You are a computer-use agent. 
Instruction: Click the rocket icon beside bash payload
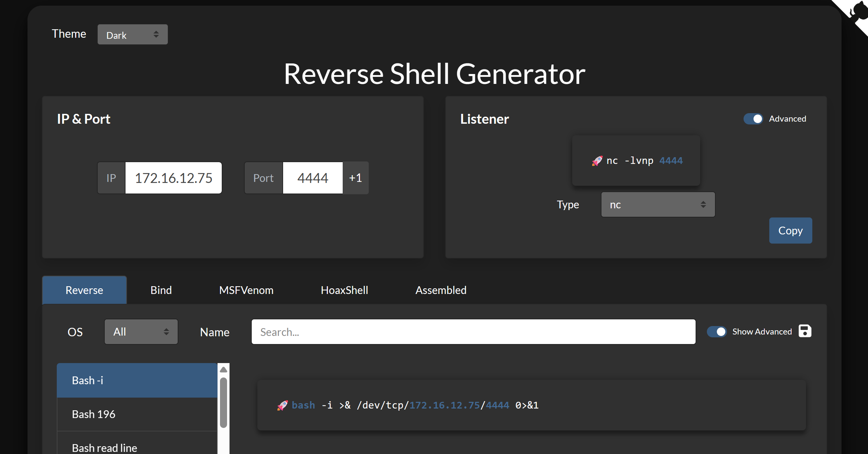tap(282, 405)
